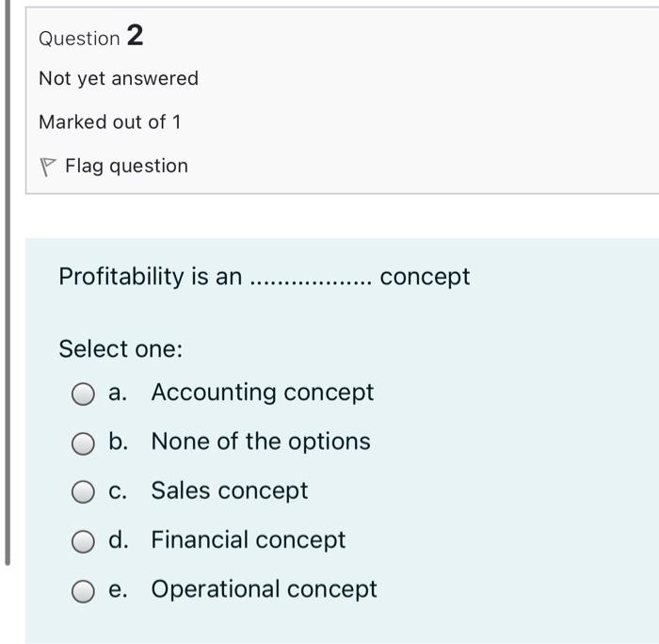Pick the radio button for option e
This screenshot has height=644, width=659.
coord(85,590)
